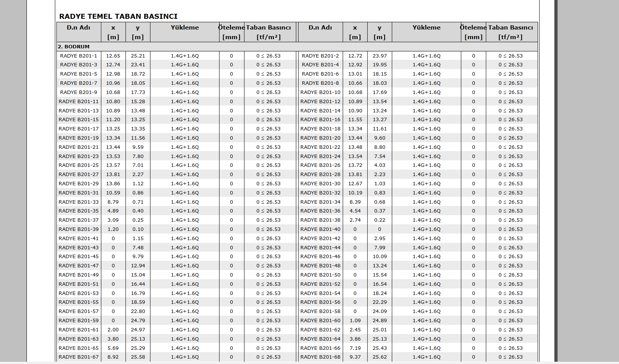Click y value 17.73 of B201-9
The height and width of the screenshot is (364, 619).
(138, 92)
